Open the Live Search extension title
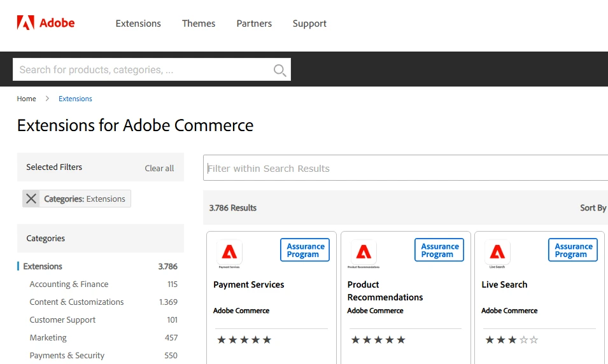The height and width of the screenshot is (364, 608). (504, 284)
